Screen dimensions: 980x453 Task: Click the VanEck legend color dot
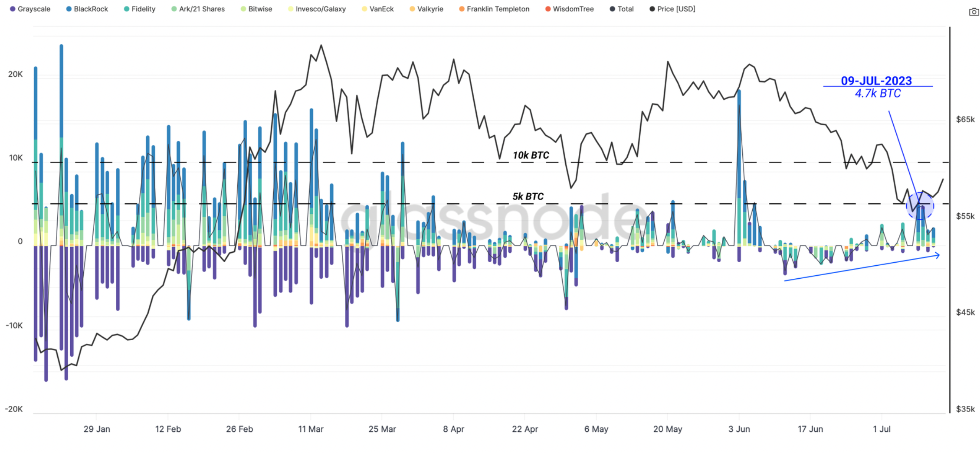(x=364, y=9)
